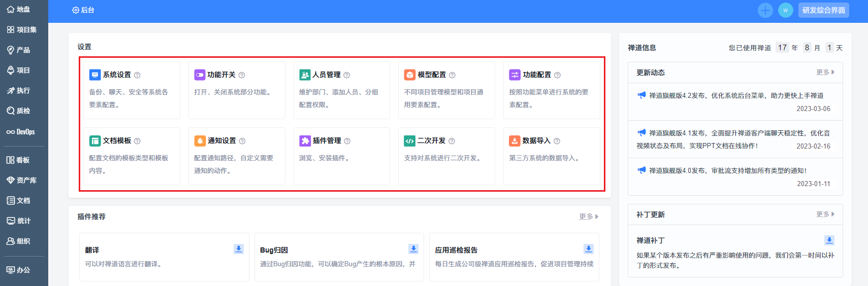This screenshot has height=286, width=868.
Task: Open the 翻译 plugin title
Action: coord(92,250)
